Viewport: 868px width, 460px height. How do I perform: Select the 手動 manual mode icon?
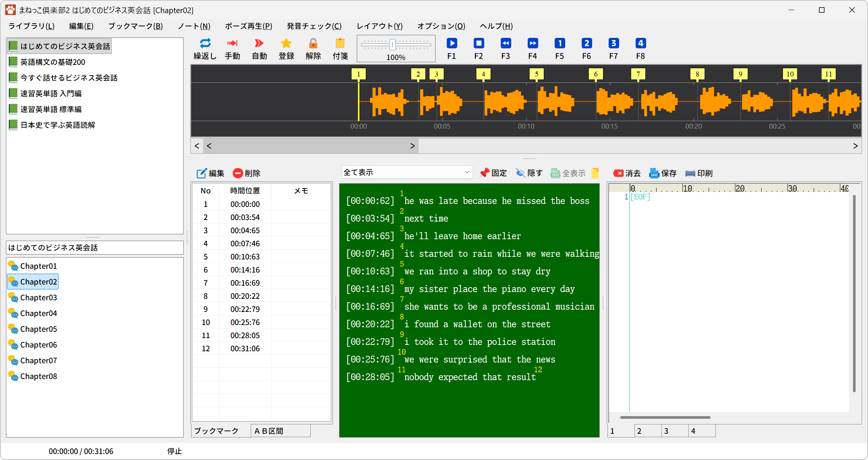click(x=232, y=49)
